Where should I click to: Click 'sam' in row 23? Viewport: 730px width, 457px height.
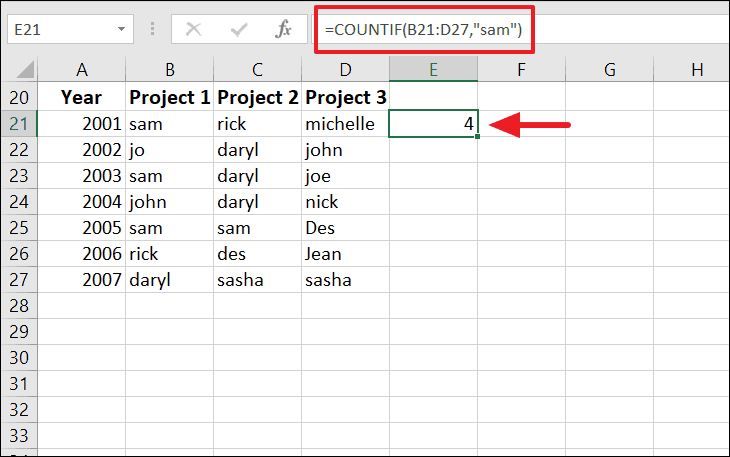[x=169, y=175]
